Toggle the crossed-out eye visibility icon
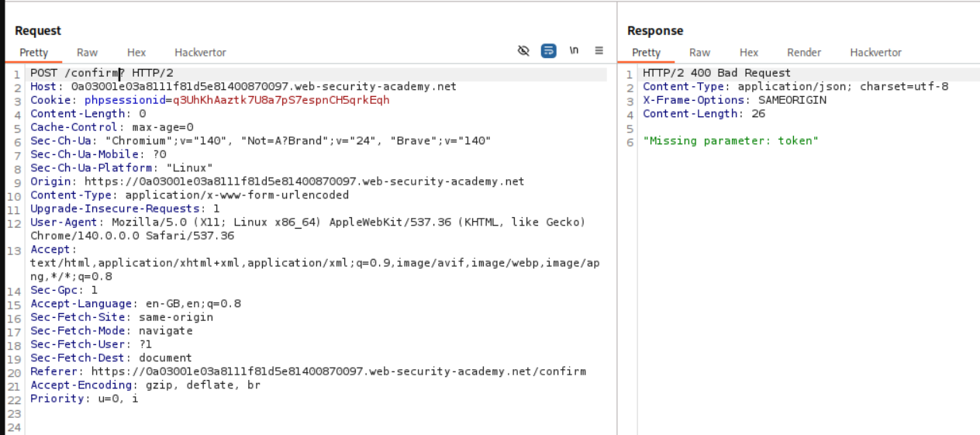This screenshot has height=435, width=980. pos(523,51)
